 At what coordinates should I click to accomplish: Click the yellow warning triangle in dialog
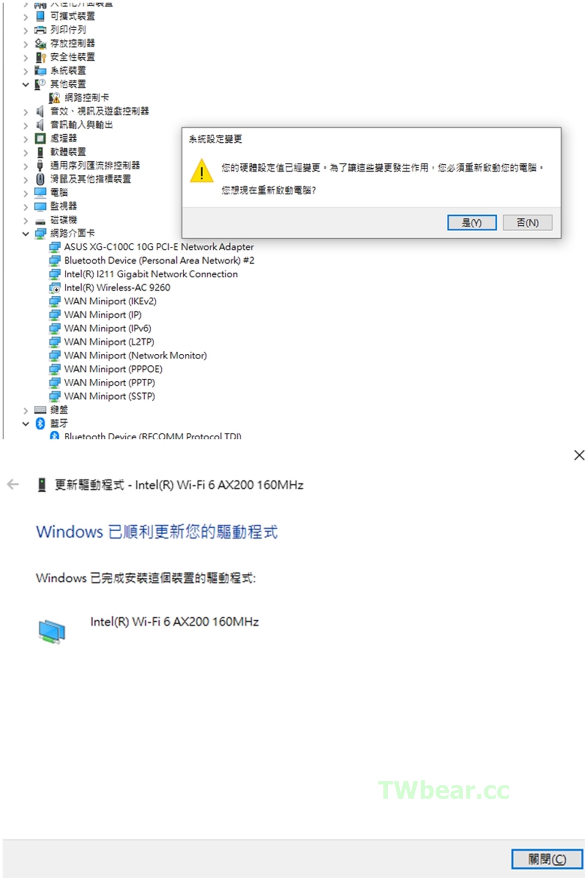click(x=202, y=171)
